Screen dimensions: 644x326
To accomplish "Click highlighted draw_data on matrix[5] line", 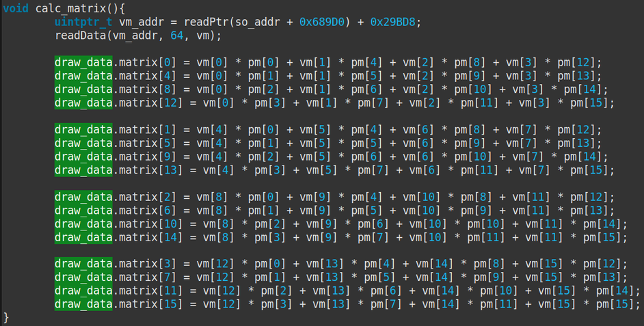I will point(83,143).
